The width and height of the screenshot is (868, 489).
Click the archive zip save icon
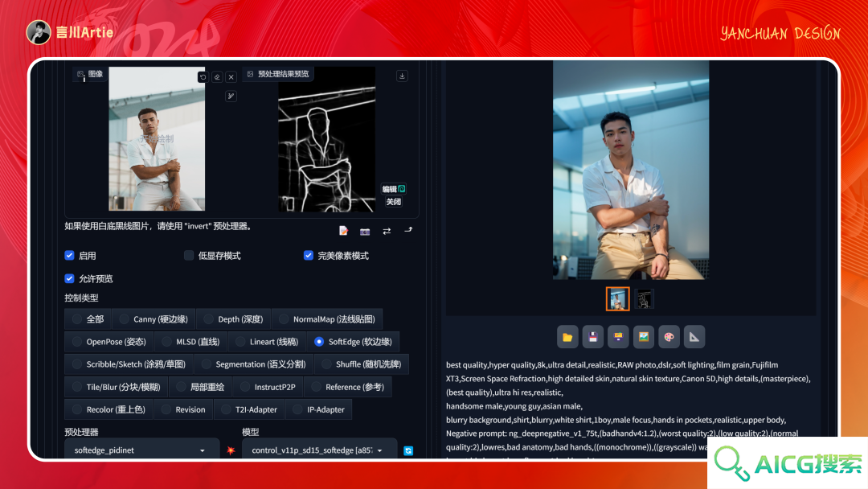pos(618,337)
